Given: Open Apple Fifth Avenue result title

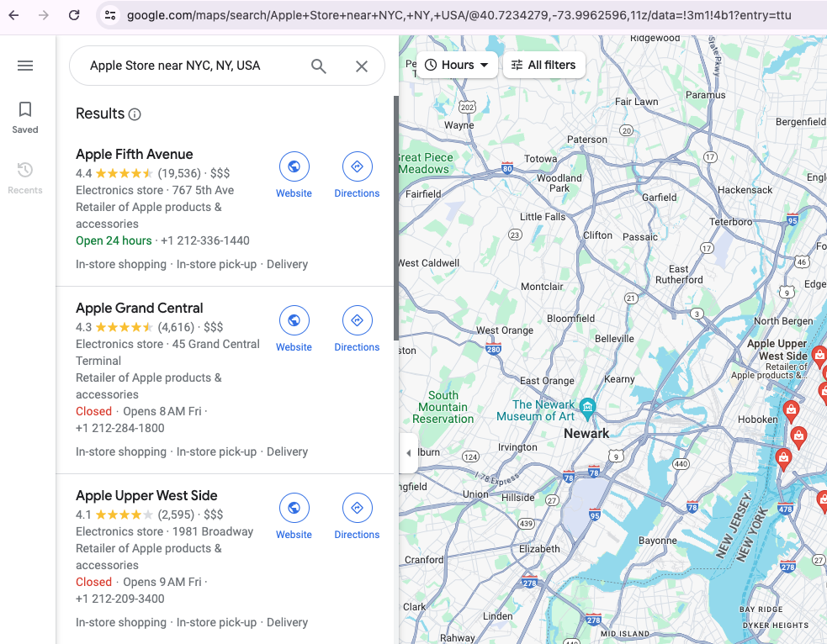Looking at the screenshot, I should [x=134, y=155].
